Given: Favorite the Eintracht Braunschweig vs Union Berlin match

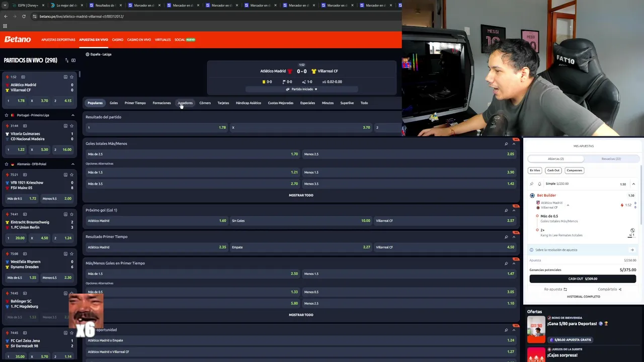Looking at the screenshot, I should point(71,214).
